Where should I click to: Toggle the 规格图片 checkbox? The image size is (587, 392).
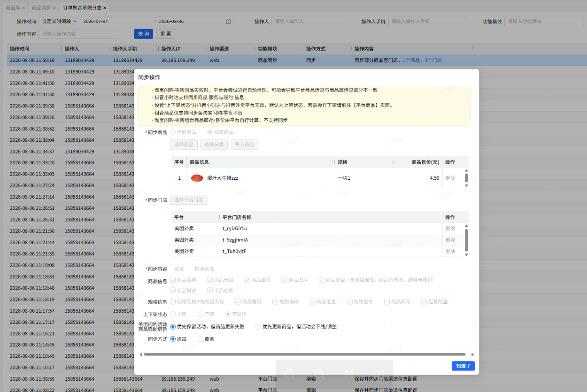pos(349,302)
